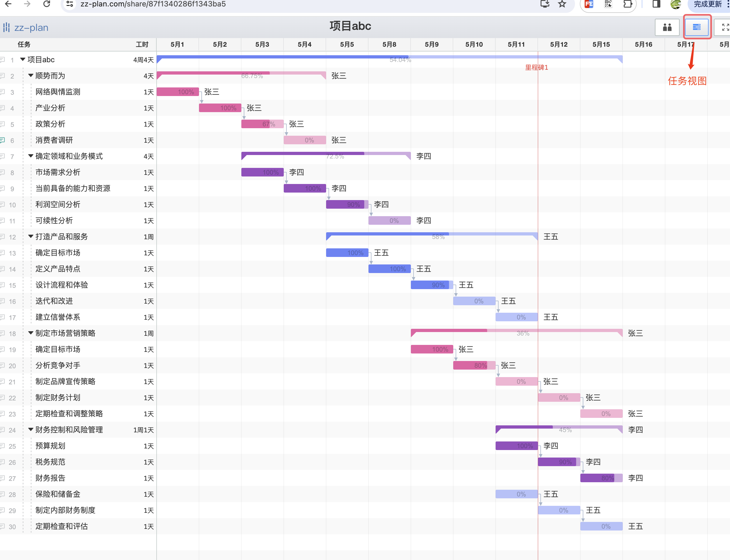Select the 财务报告 80% task bar
Image resolution: width=730 pixels, height=560 pixels.
tap(601, 478)
